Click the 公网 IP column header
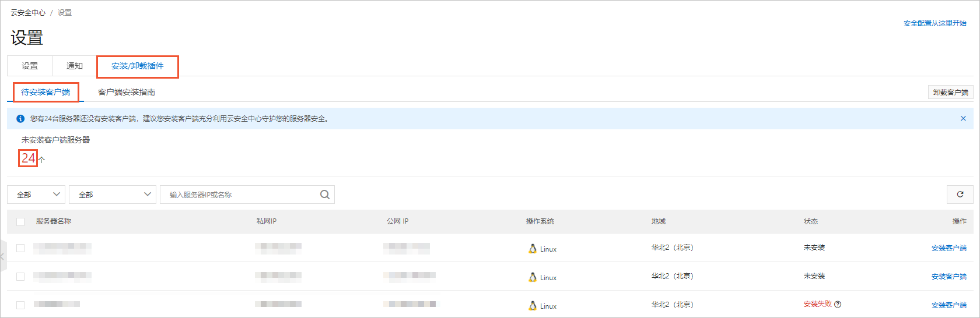This screenshot has height=318, width=980. (x=397, y=221)
